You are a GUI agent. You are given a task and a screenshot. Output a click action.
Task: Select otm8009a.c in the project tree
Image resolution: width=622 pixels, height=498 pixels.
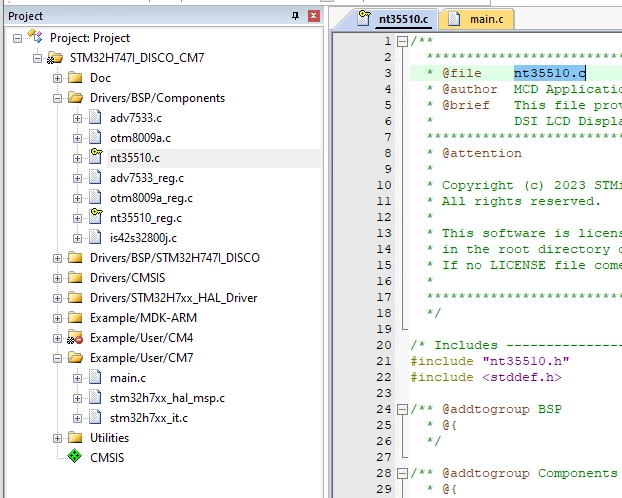pos(140,138)
